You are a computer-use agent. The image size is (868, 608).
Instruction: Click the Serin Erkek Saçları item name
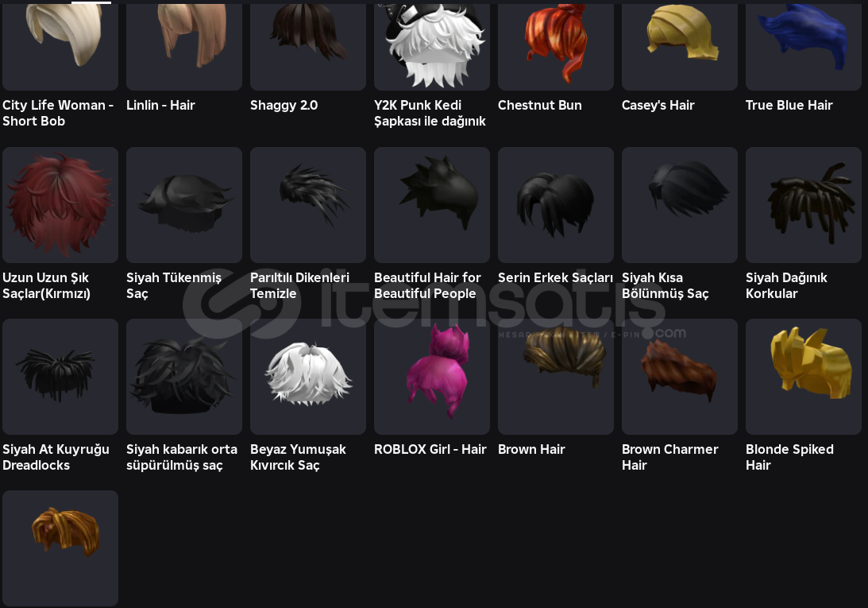click(x=555, y=277)
